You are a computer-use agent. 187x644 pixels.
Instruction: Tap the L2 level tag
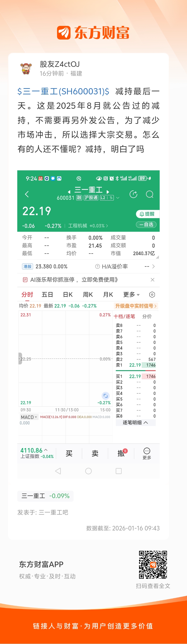[107, 198]
